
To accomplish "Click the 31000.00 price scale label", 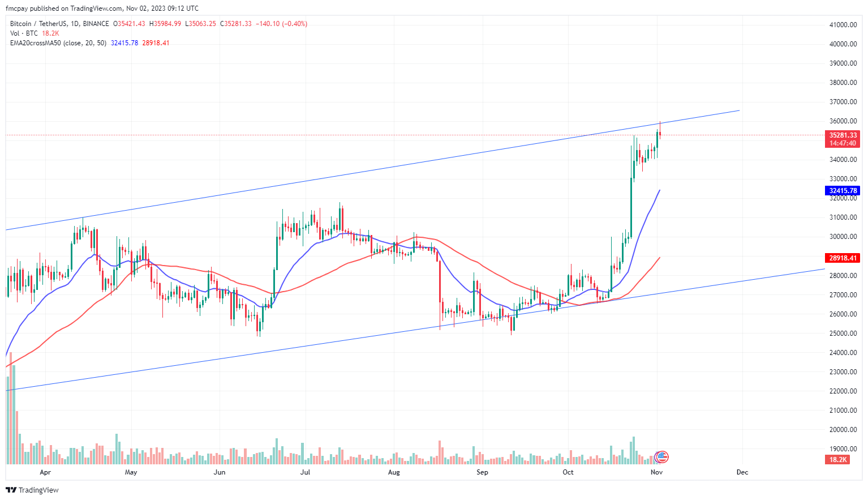I will click(843, 217).
